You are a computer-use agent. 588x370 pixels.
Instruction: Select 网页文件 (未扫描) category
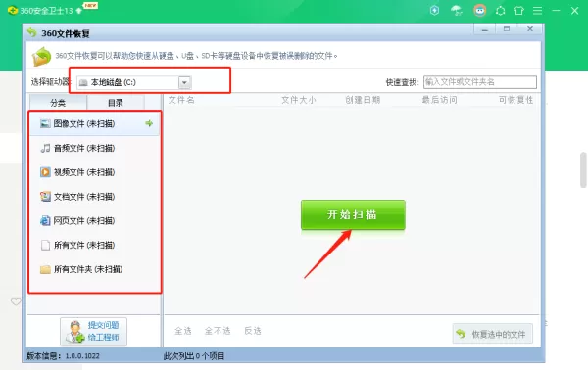94,220
